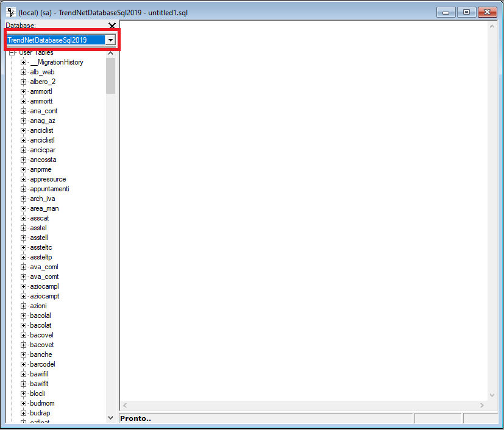The height and width of the screenshot is (430, 504).
Task: Click inside the SQL editor area
Action: coord(304,210)
